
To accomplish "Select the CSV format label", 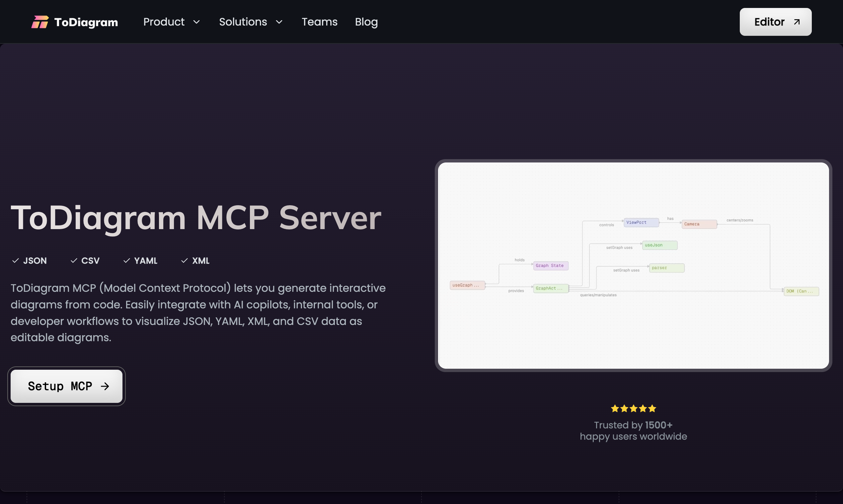I will coord(90,261).
